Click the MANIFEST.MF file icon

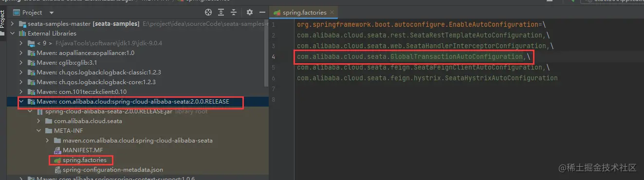(57, 150)
